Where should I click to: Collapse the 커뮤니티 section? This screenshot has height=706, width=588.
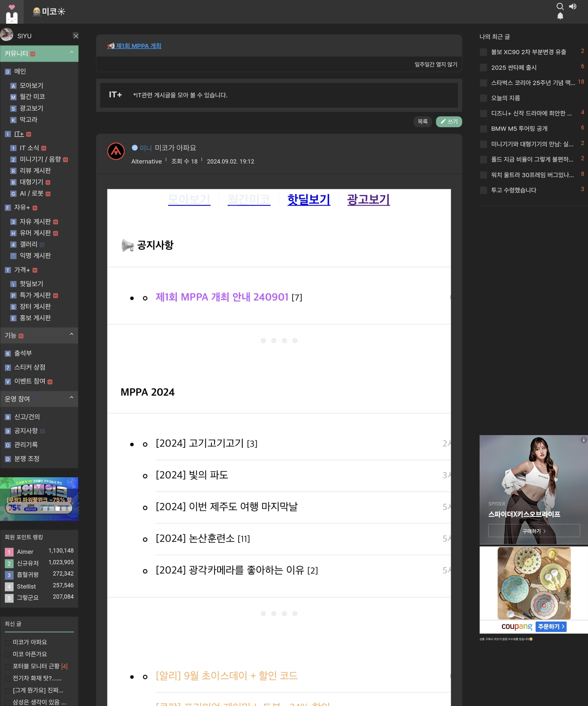coord(72,53)
